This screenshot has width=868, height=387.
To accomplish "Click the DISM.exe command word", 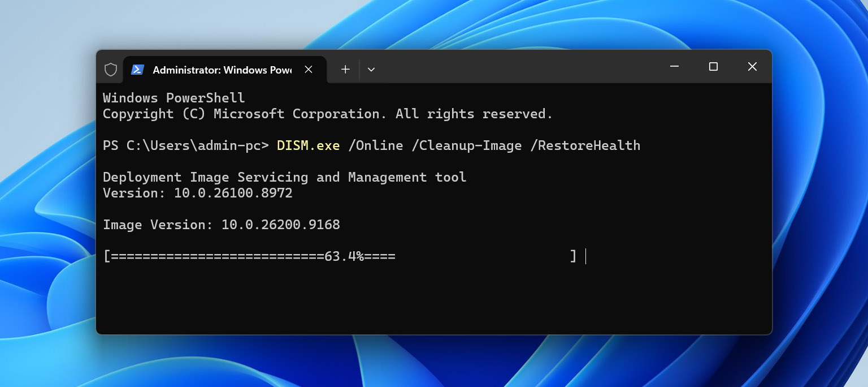I will (309, 145).
